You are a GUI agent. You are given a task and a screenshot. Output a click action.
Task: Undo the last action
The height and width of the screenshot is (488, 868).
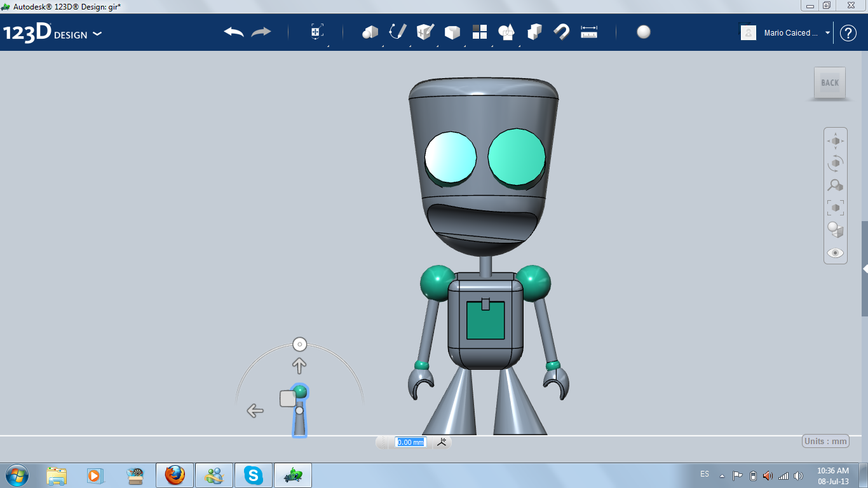pyautogui.click(x=234, y=32)
